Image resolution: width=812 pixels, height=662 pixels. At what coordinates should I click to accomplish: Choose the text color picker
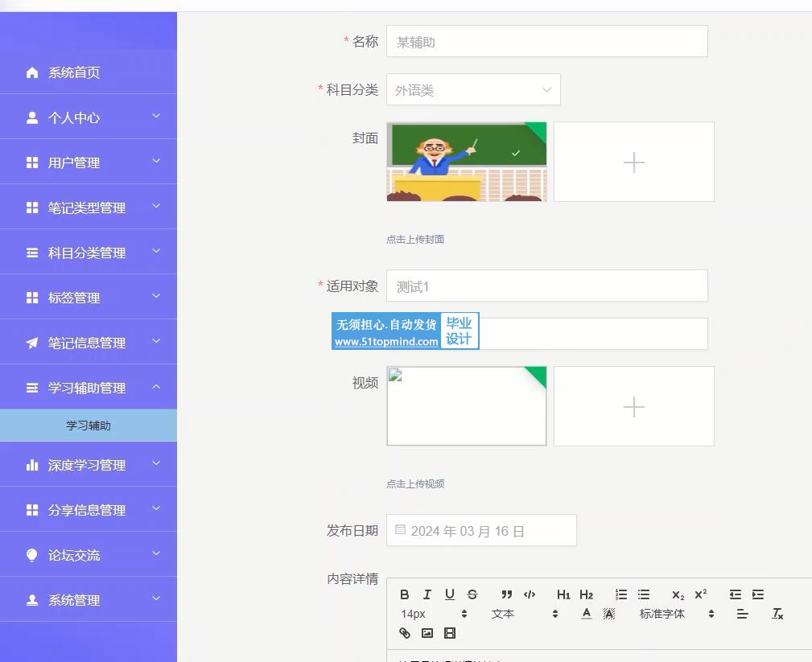click(587, 614)
